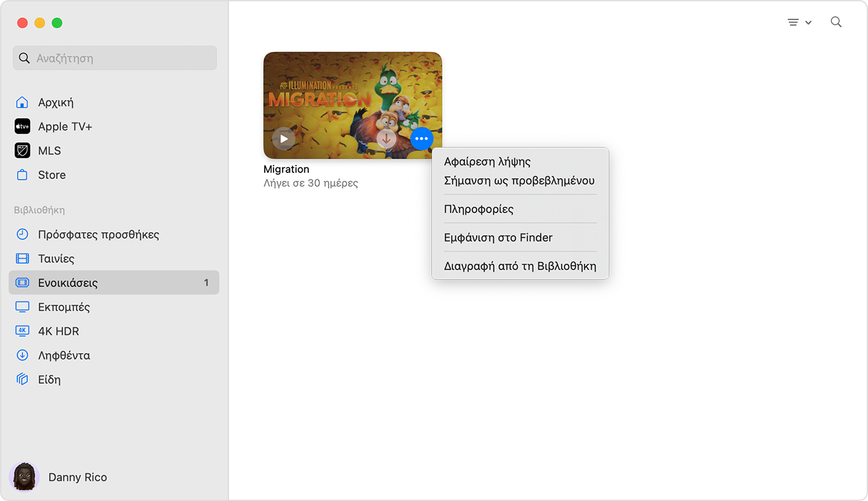This screenshot has width=868, height=501.
Task: Click the search magnifier icon at top right
Action: click(836, 22)
